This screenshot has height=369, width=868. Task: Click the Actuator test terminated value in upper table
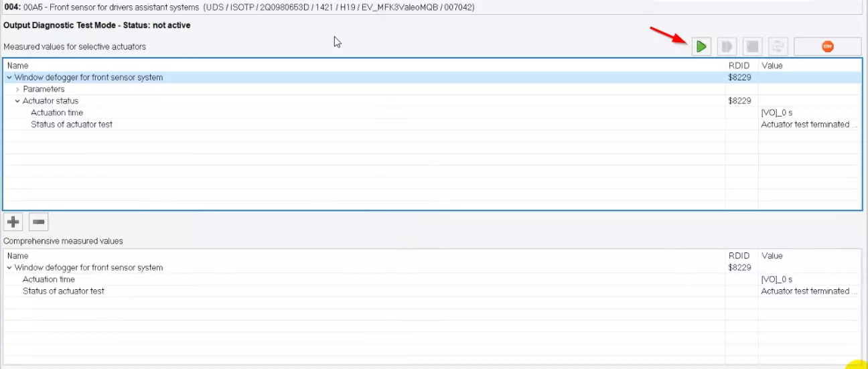(808, 125)
